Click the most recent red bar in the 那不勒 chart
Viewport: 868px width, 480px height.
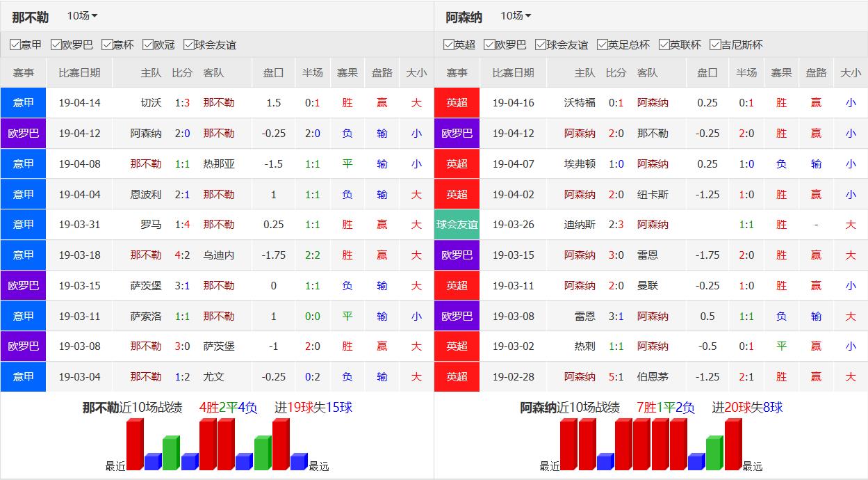pos(135,445)
